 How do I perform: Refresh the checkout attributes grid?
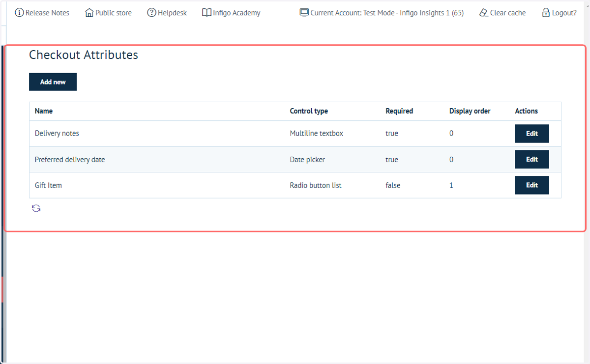[36, 208]
